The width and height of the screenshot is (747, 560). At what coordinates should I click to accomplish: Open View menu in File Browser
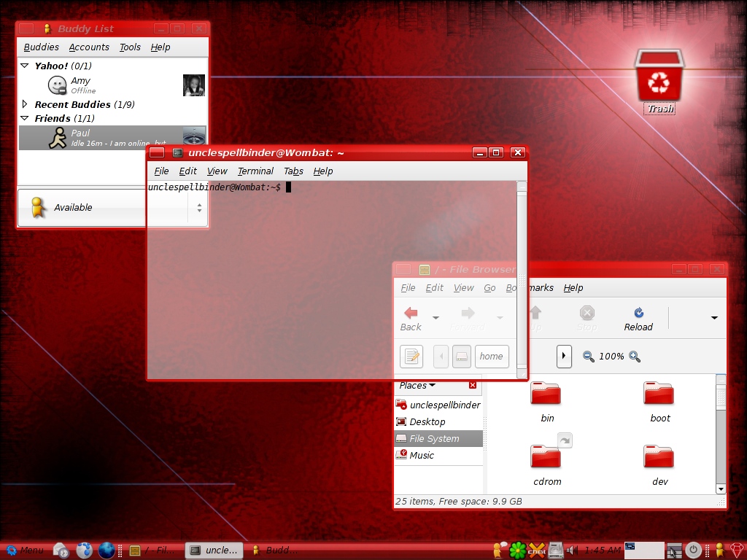point(463,287)
